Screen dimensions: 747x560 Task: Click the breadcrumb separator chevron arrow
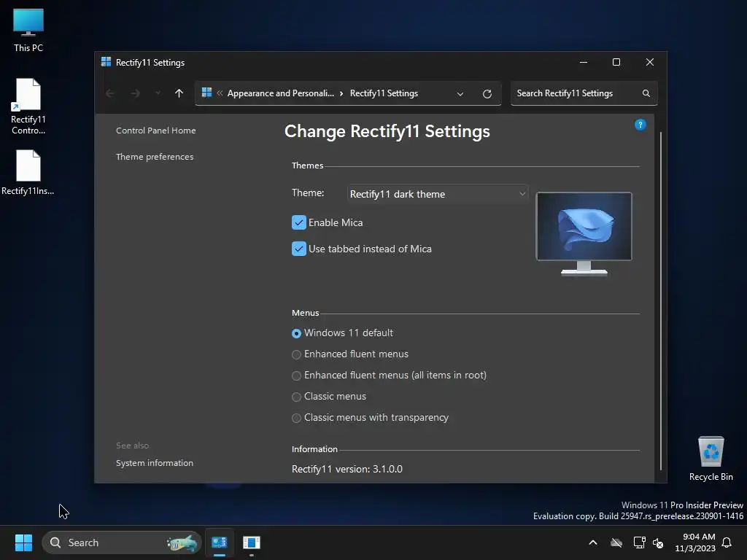pyautogui.click(x=341, y=93)
